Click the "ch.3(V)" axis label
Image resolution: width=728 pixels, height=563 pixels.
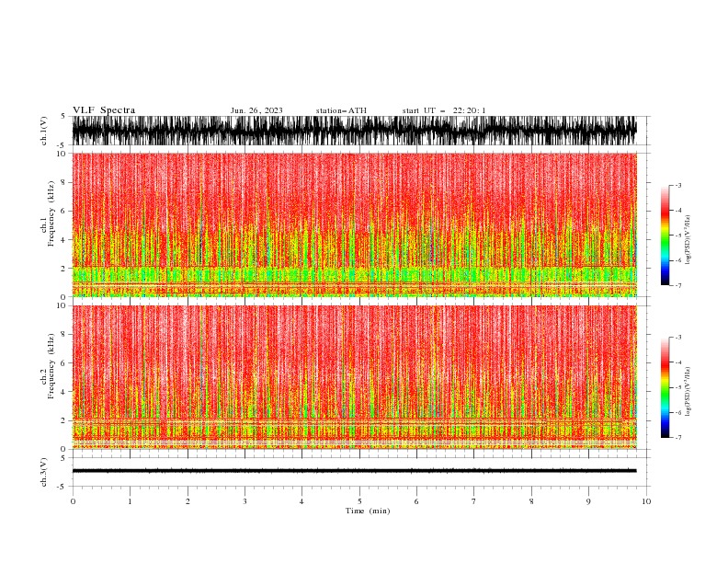44,472
